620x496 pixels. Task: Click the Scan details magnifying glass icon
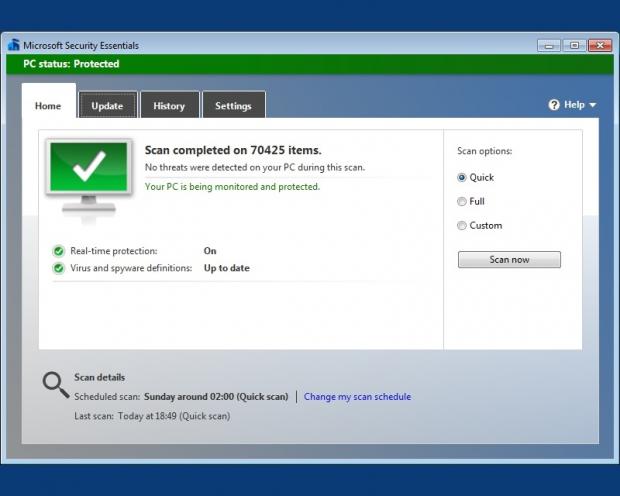56,384
